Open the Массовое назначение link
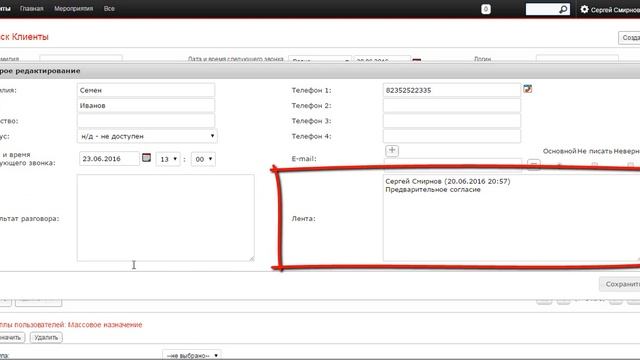Image resolution: width=640 pixels, height=360 pixels. tap(105, 325)
